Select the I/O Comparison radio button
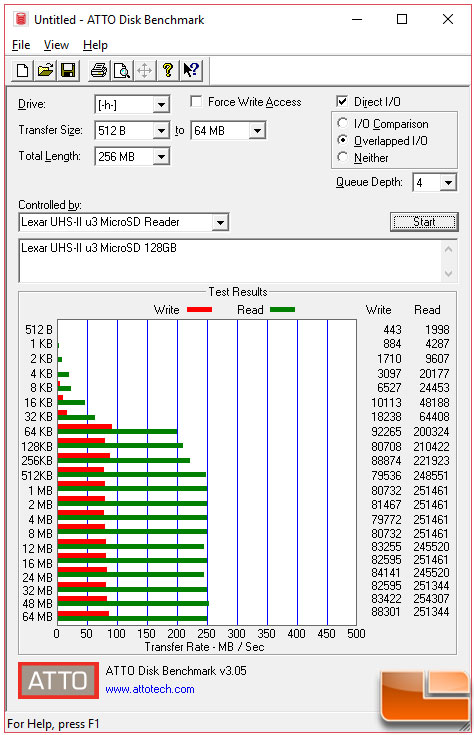Viewport: 474px width, 735px height. pyautogui.click(x=343, y=123)
